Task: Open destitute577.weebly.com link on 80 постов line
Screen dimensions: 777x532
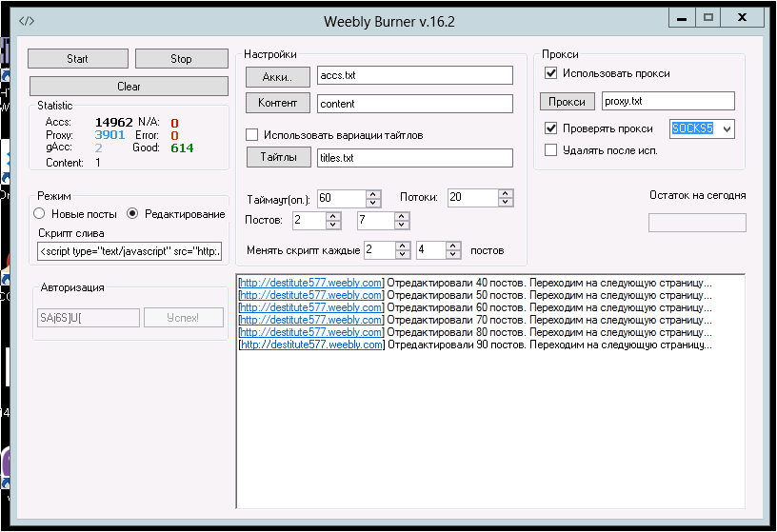Action: pyautogui.click(x=311, y=332)
